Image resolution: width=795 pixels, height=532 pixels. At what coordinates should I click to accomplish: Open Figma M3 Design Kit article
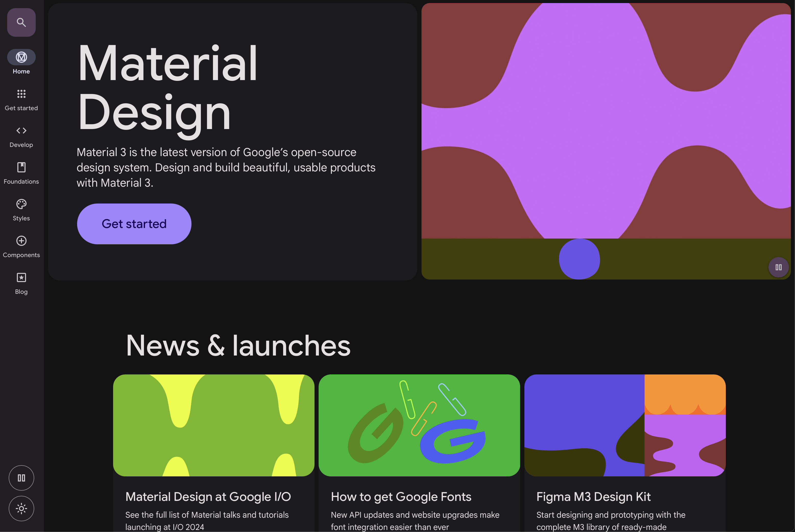(593, 497)
